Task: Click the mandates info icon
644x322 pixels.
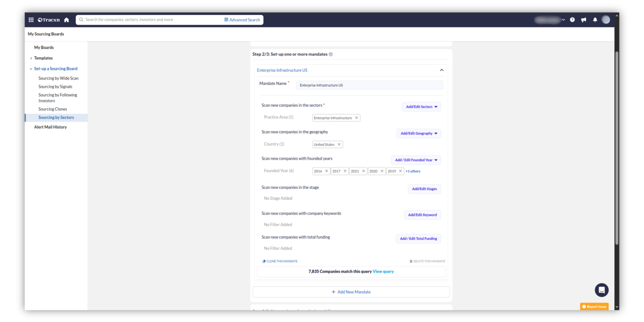Action: coord(331,54)
